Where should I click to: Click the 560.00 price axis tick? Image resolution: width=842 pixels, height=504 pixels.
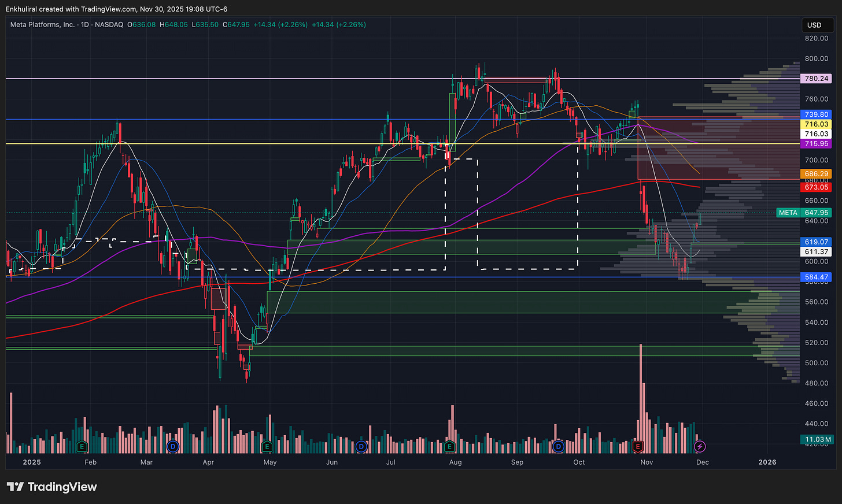(817, 302)
